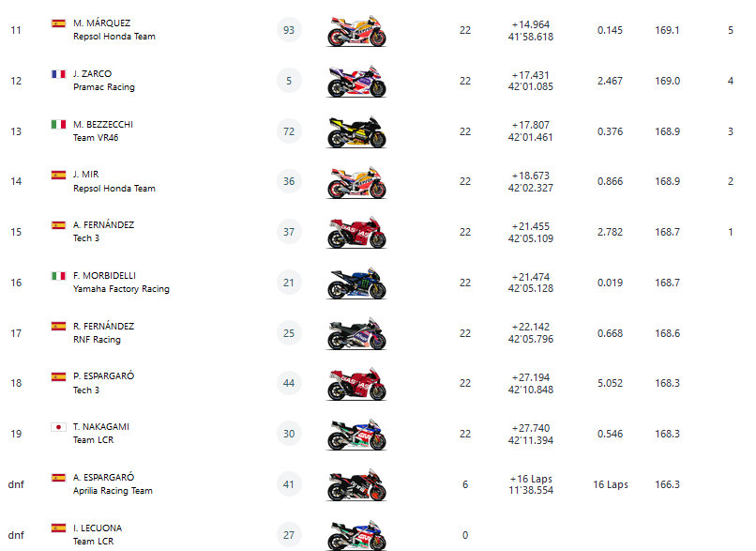Open M. Márquez Repsol Honda bike image
The height and width of the screenshot is (551, 756).
click(x=356, y=31)
